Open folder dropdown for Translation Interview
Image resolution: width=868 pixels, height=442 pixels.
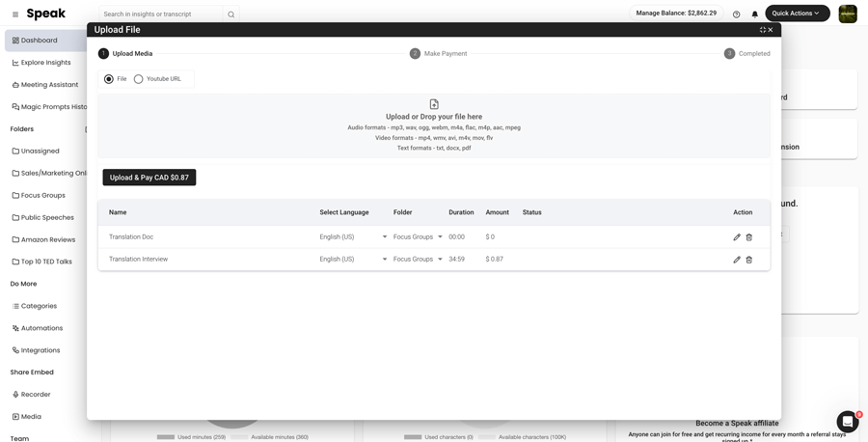point(418,260)
